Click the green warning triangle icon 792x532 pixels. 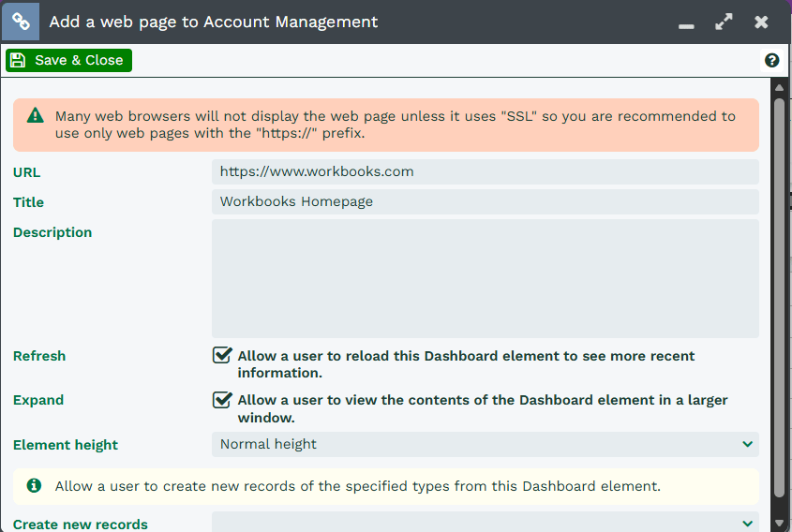click(35, 116)
